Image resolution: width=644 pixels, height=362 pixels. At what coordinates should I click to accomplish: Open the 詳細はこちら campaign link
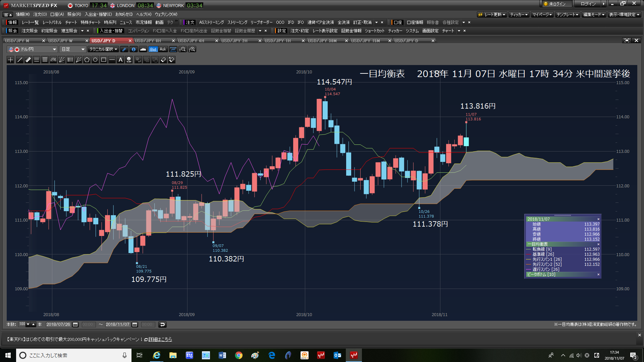160,339
